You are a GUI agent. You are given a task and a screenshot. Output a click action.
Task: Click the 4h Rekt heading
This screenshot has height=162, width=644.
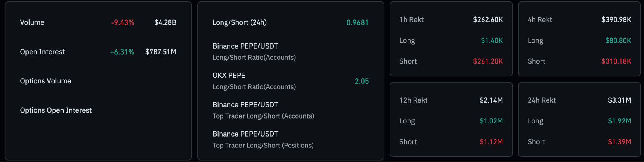[540, 19]
